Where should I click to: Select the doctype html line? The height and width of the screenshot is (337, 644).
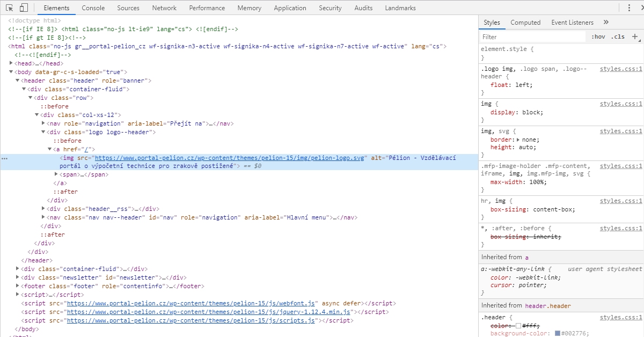34,20
